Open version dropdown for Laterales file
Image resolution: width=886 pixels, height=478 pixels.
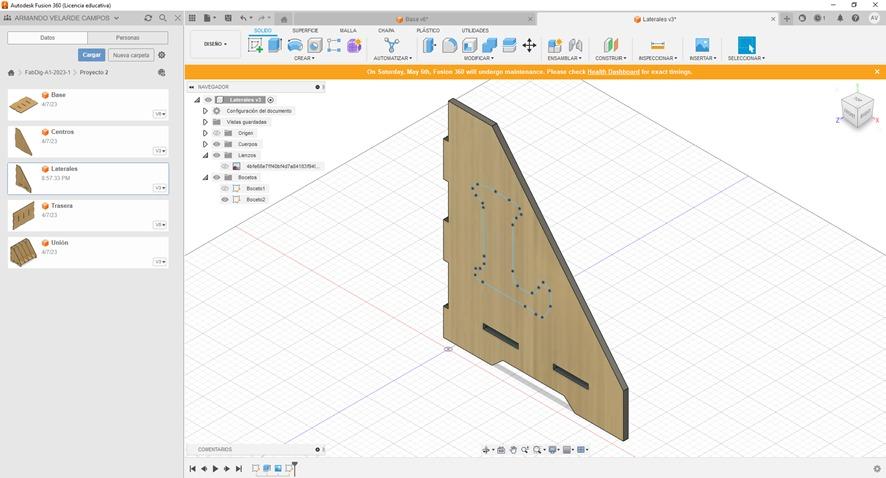(160, 188)
